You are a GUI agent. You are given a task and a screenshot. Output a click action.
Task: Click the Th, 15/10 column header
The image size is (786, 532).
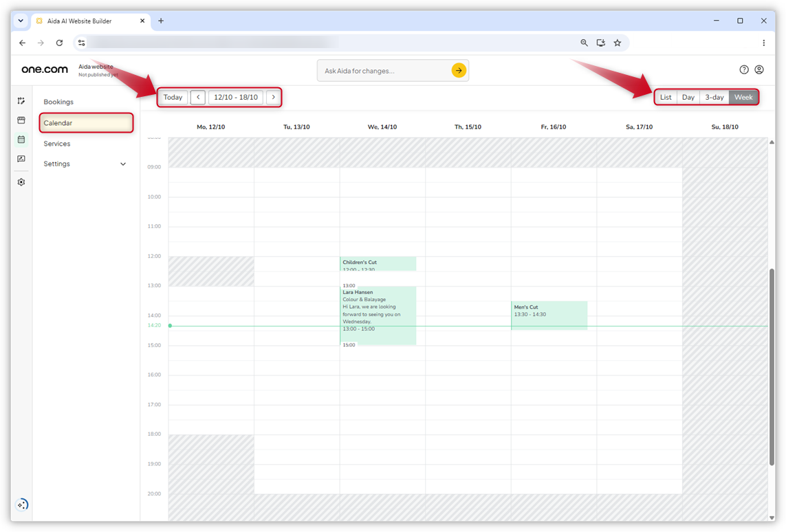tap(468, 126)
